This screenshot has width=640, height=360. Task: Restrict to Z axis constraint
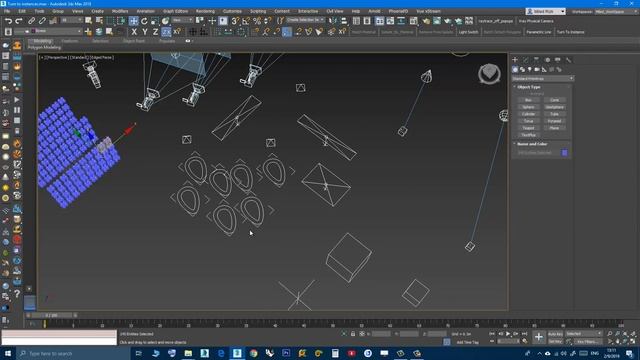coord(156,32)
